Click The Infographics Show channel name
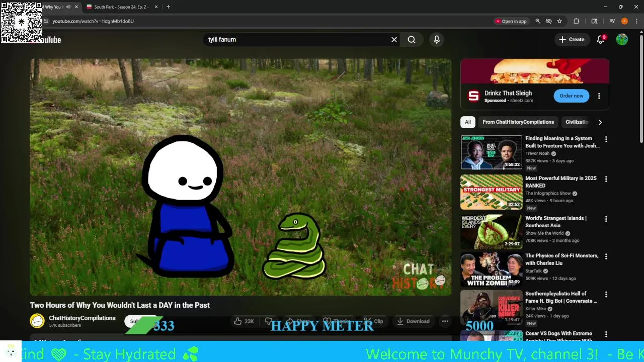This screenshot has width=644, height=362. coord(548,194)
